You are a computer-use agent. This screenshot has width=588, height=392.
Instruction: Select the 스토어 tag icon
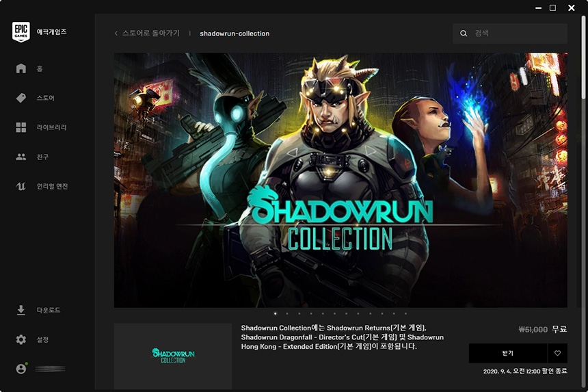[x=21, y=98]
